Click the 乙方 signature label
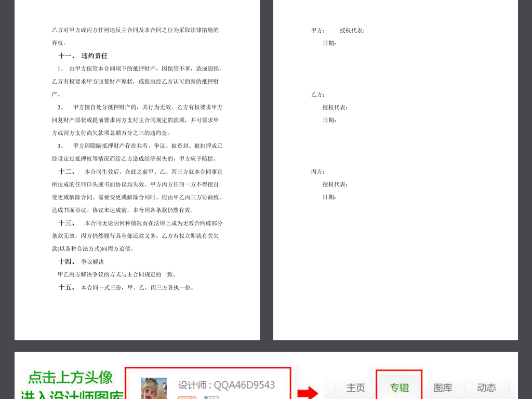Viewport: 532px width, 399px height. pyautogui.click(x=317, y=95)
